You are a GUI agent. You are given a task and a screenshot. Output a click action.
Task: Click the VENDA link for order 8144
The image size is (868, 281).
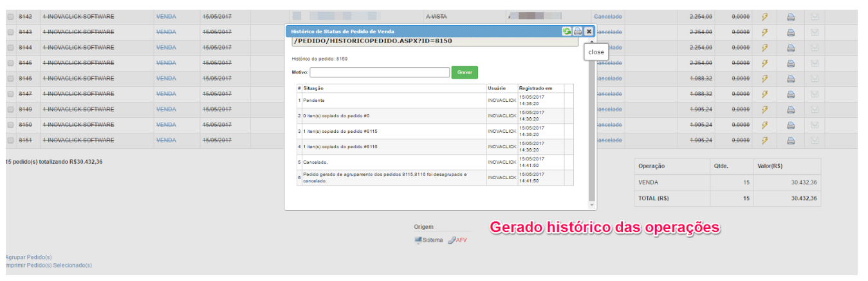pyautogui.click(x=166, y=48)
